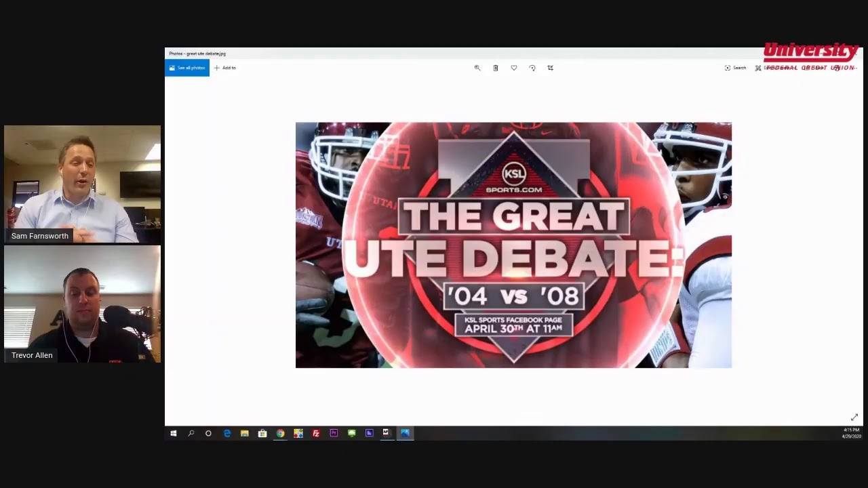Delete the photo with the trash icon

coord(496,68)
